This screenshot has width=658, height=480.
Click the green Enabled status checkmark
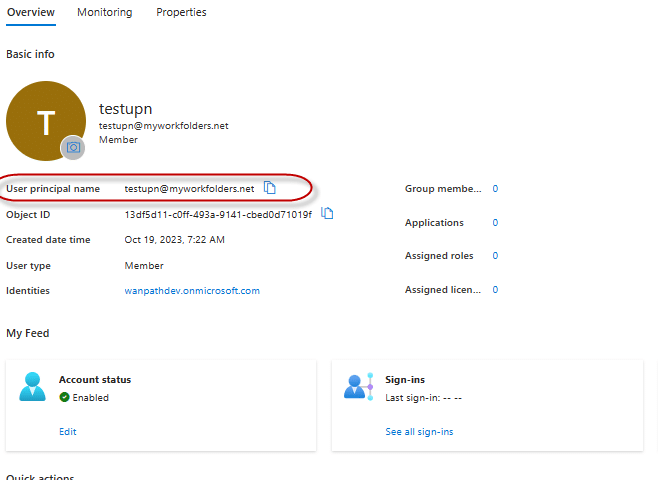click(64, 397)
